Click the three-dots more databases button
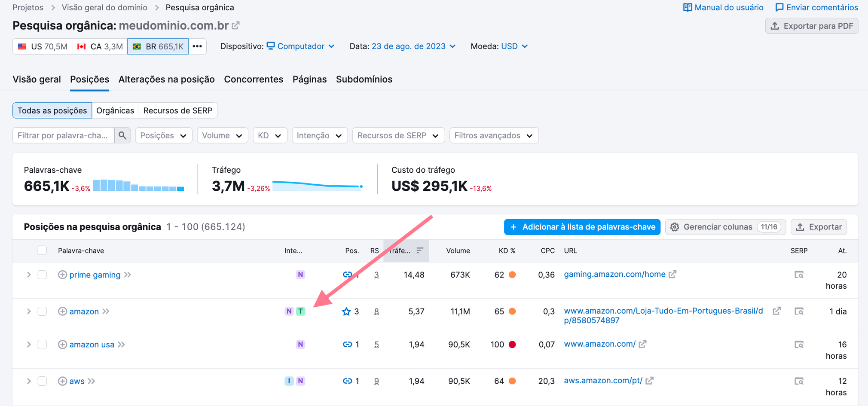This screenshot has height=406, width=868. pyautogui.click(x=197, y=46)
